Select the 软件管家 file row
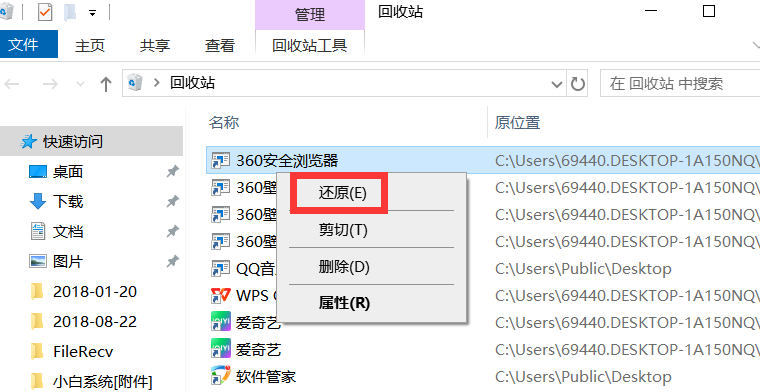The height and width of the screenshot is (392, 760). coord(483,376)
